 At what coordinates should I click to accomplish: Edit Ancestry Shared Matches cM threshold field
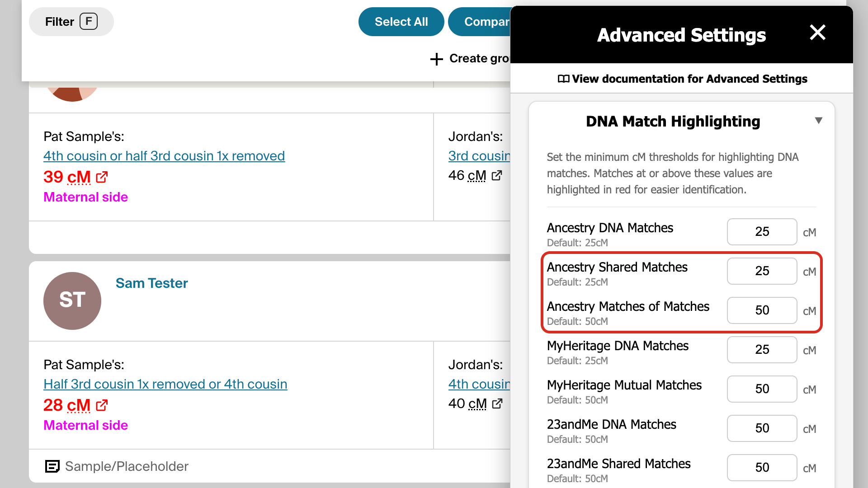[x=762, y=271]
